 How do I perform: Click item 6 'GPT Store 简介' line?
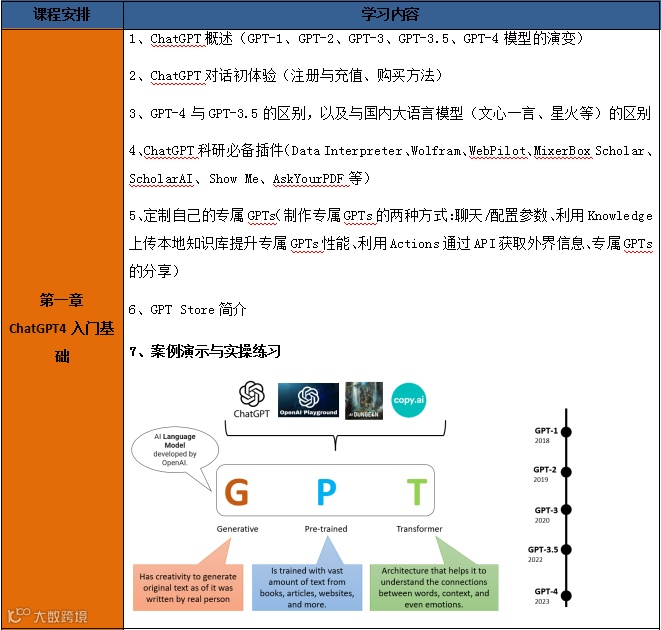(187, 310)
